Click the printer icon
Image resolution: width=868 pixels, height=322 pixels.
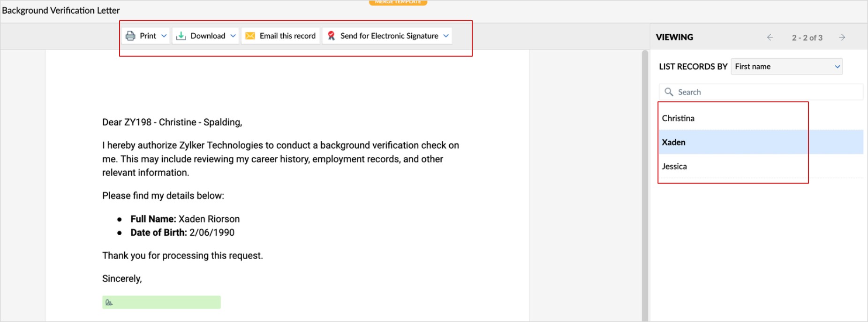[x=130, y=36]
